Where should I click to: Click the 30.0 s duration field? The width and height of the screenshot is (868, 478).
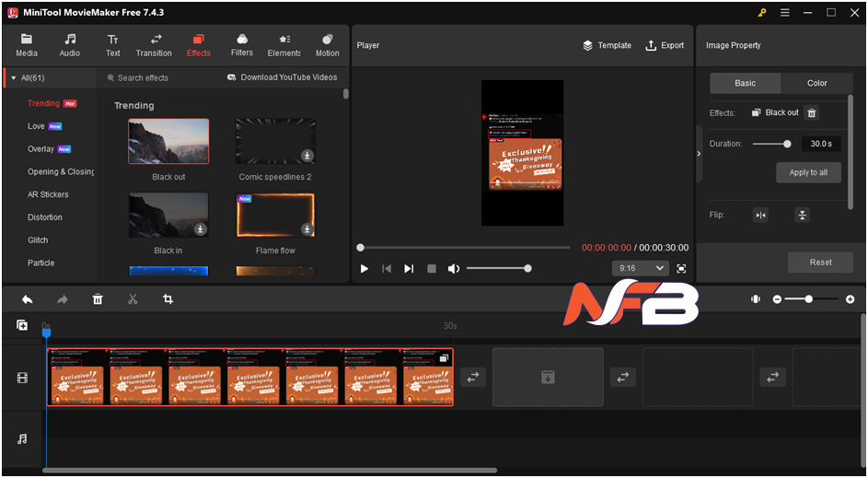tap(821, 144)
